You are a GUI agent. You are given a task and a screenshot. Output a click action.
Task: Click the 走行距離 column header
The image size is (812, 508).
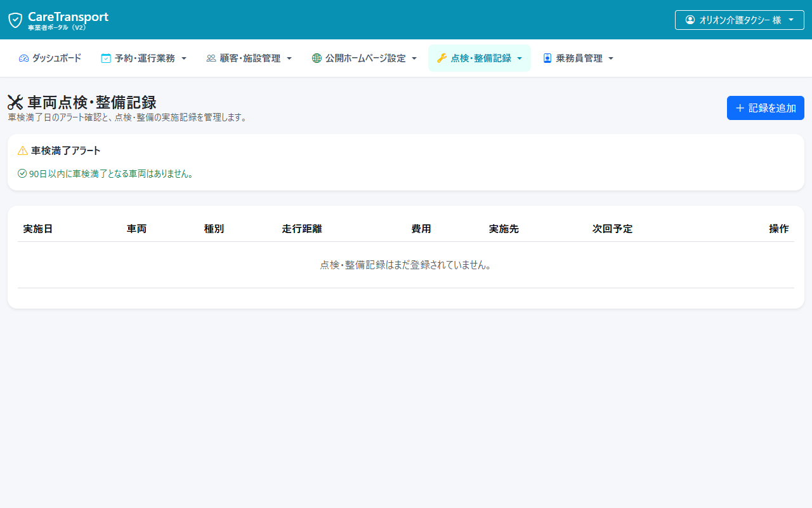click(302, 229)
